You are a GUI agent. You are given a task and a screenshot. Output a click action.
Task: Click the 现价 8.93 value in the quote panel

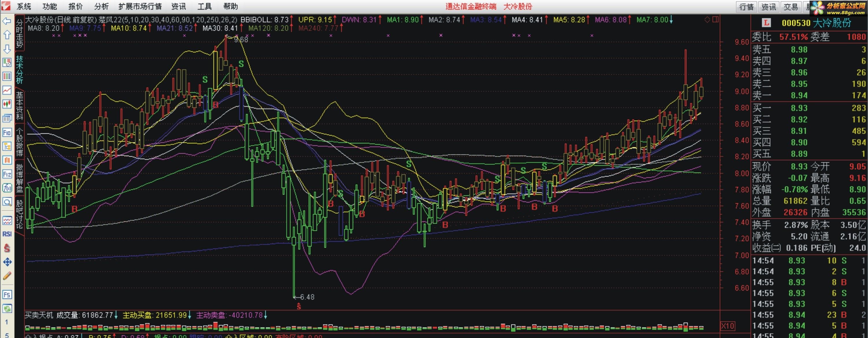pos(799,166)
